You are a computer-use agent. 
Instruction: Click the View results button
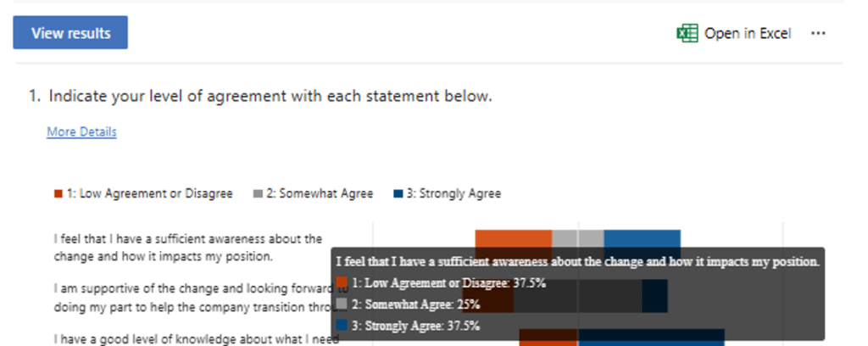(70, 33)
